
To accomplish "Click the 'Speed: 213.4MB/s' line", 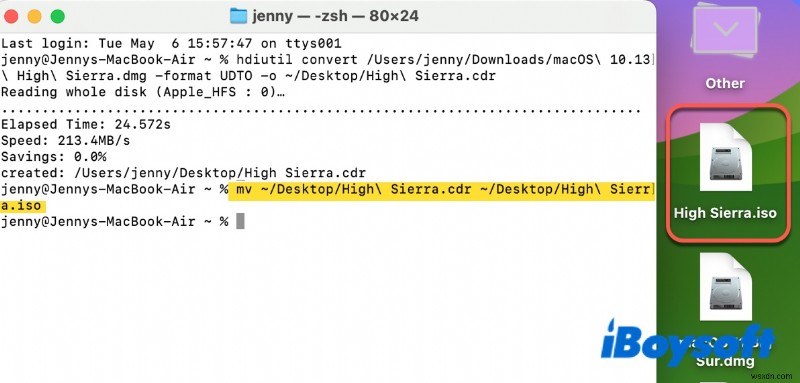I will click(x=65, y=140).
